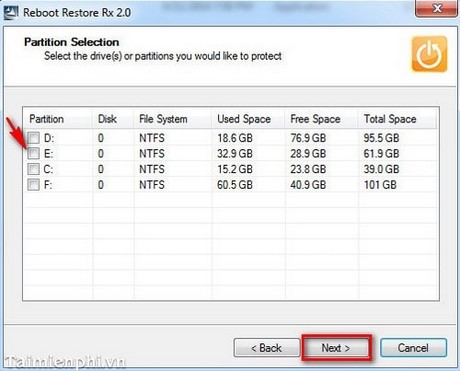
Task: Sort by the Free Space column header
Action: pyautogui.click(x=321, y=119)
